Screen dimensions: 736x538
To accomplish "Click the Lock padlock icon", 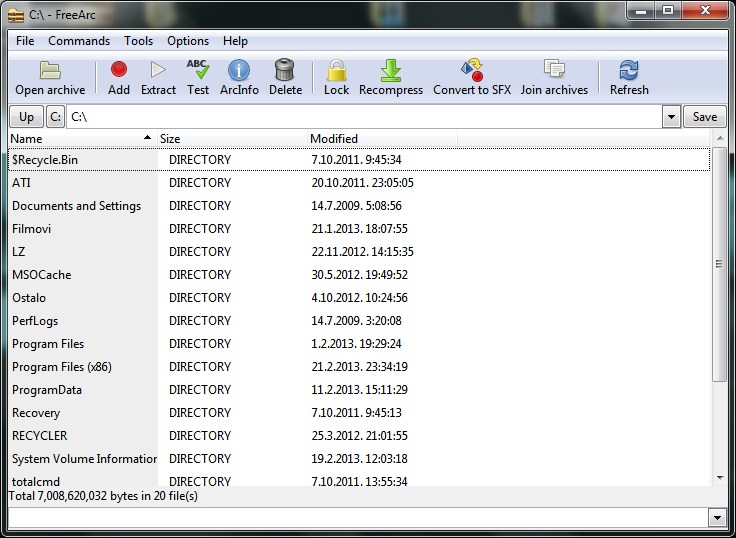I will click(336, 70).
